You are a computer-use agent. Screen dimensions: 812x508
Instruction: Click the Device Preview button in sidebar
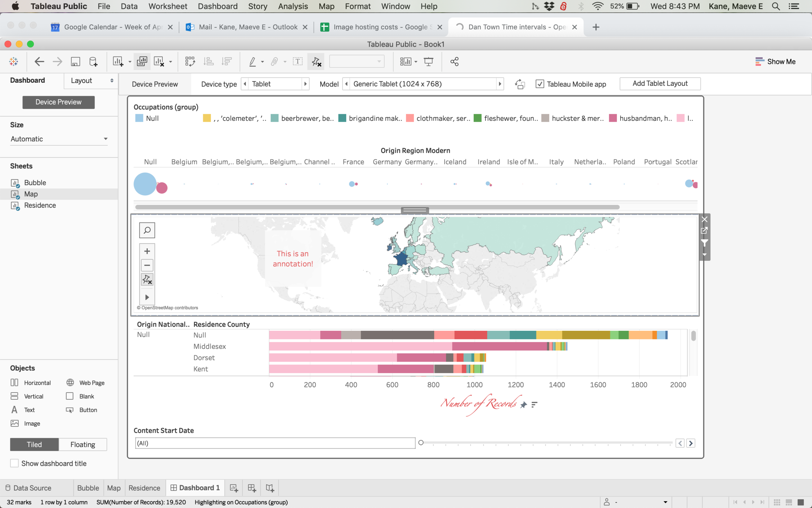tap(58, 102)
